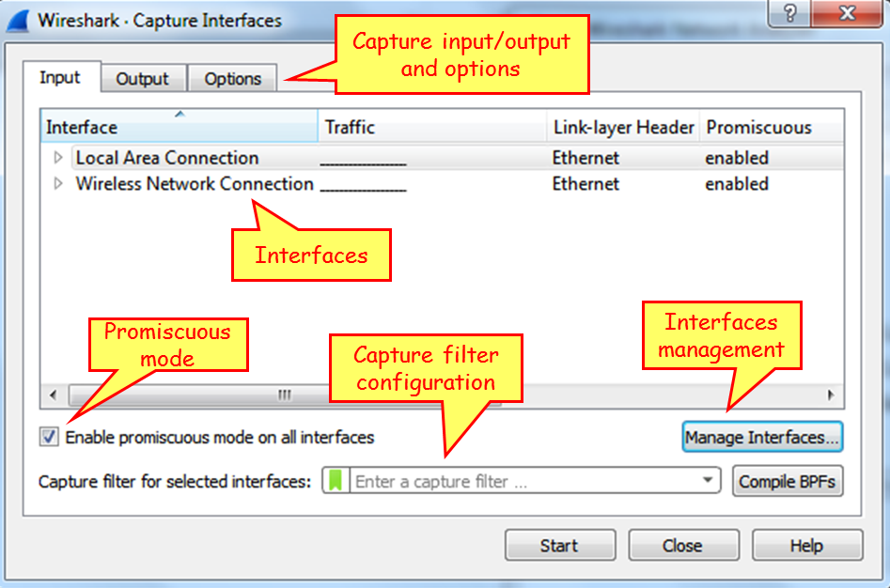This screenshot has width=890, height=588.
Task: Click the scroll left arrow of interface list
Action: (x=54, y=395)
